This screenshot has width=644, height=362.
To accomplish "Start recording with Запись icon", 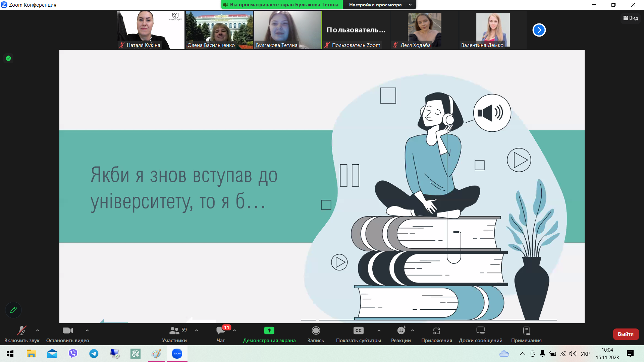I will 316,331.
